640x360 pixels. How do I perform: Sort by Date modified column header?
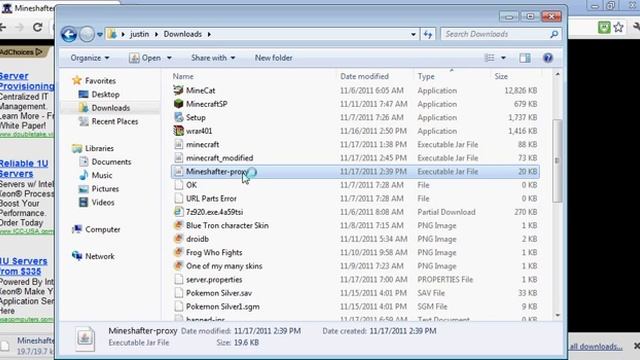pyautogui.click(x=364, y=76)
